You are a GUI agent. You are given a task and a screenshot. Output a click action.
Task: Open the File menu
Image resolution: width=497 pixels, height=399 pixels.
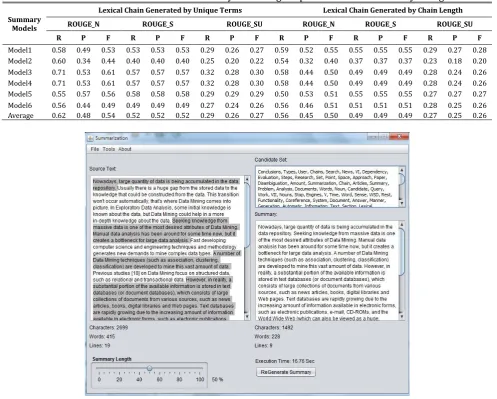click(95, 149)
